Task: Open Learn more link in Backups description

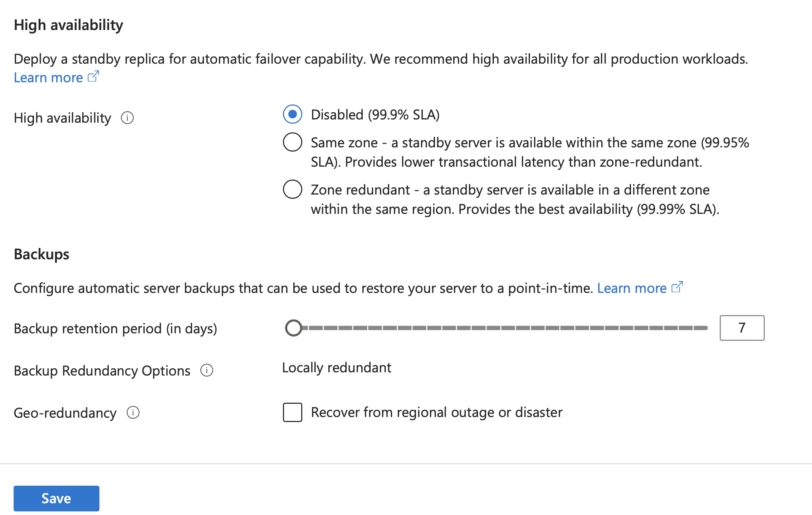Action: 632,288
